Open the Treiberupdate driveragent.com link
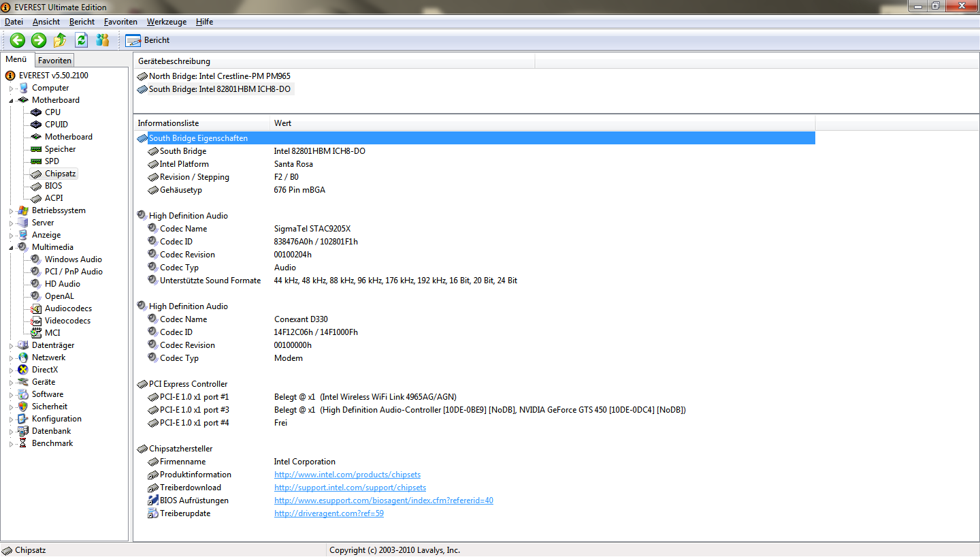 pyautogui.click(x=329, y=513)
